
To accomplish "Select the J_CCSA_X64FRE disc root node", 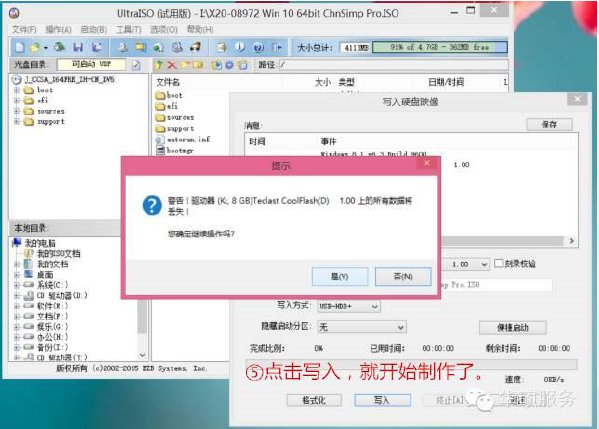I will pyautogui.click(x=69, y=79).
